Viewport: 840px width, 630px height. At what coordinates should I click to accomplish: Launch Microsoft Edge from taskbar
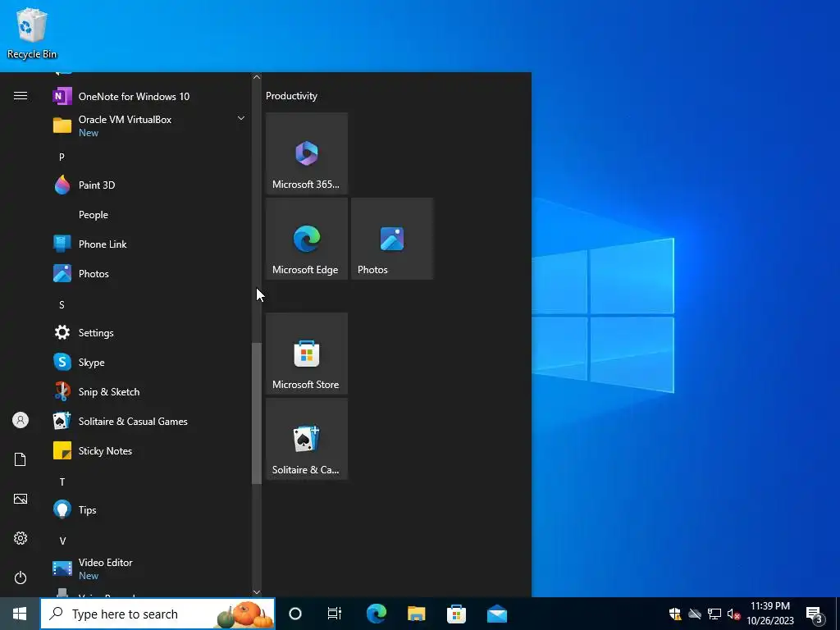point(376,614)
